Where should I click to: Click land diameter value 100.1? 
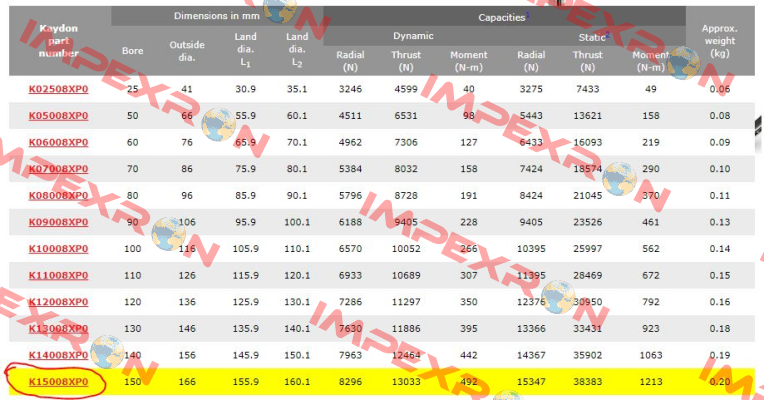[297, 222]
